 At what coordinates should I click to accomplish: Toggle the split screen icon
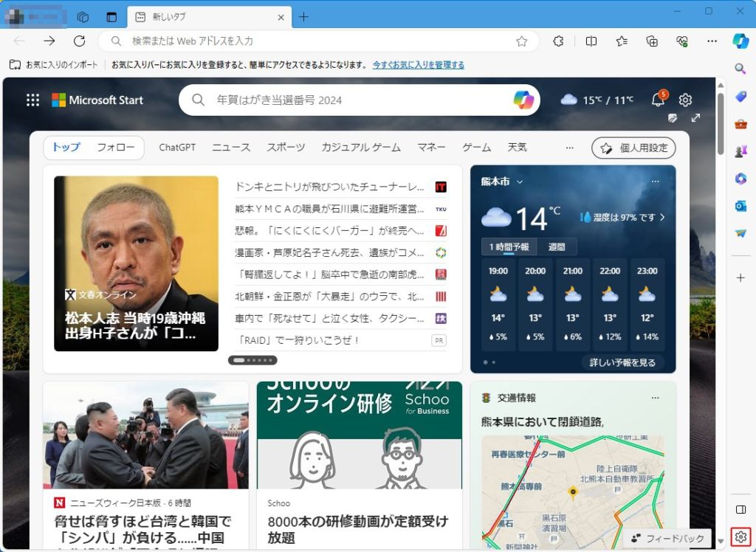tap(591, 41)
